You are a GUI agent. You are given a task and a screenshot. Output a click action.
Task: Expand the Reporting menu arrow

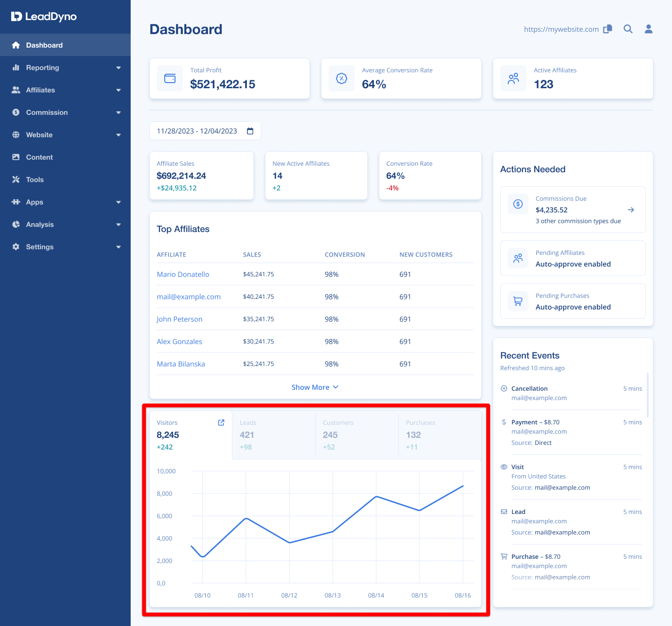[119, 68]
